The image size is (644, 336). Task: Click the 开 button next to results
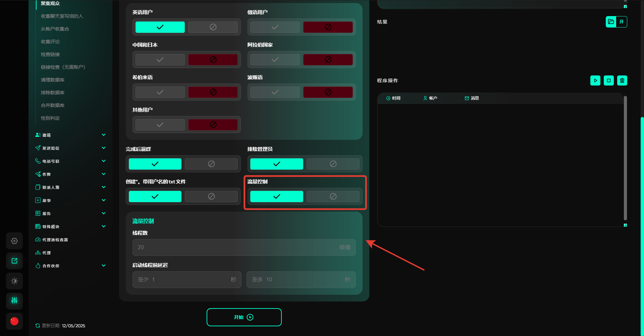click(x=622, y=22)
